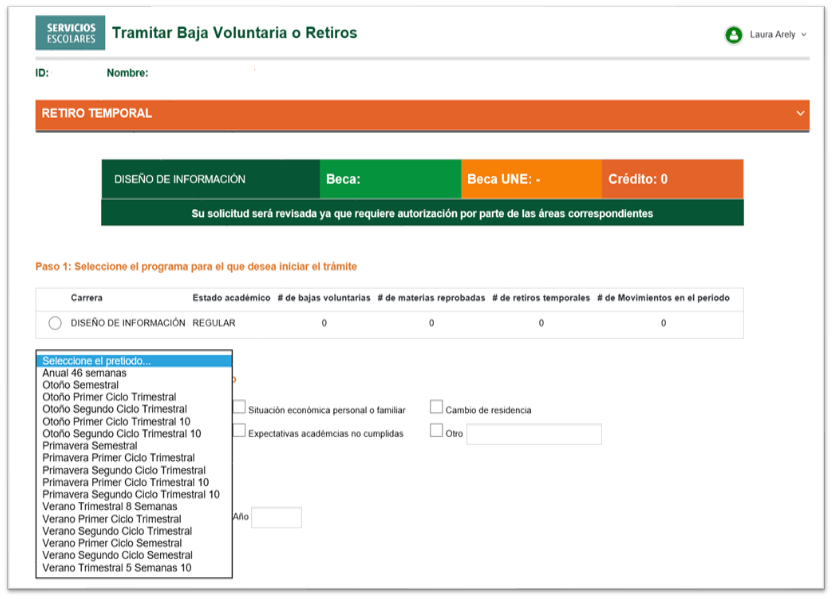Image resolution: width=833 pixels, height=599 pixels.
Task: Collapse the Retiro Temporal section chevron
Action: pos(800,114)
